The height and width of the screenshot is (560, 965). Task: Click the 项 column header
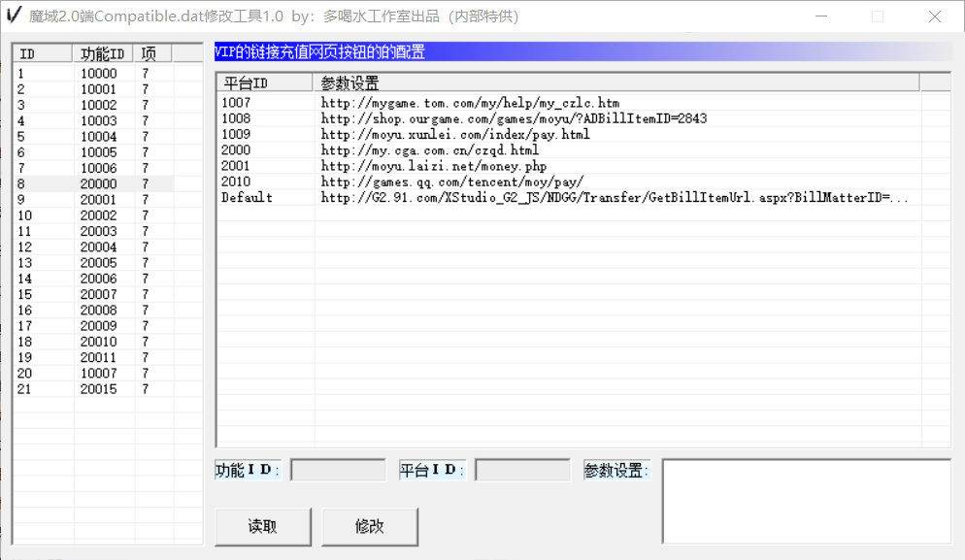152,53
